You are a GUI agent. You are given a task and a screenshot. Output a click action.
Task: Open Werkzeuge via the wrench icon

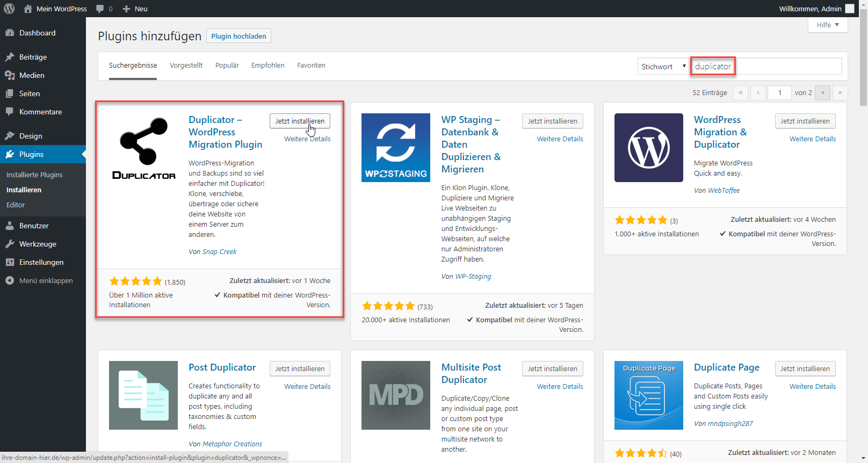[10, 244]
